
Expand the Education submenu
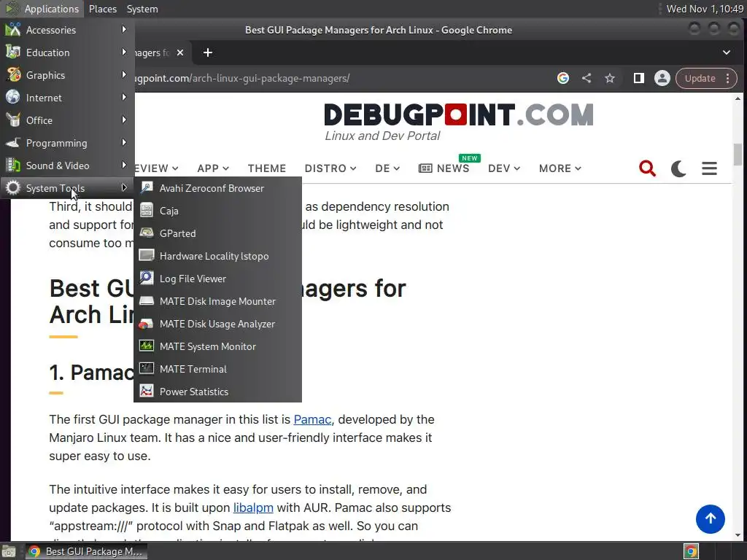[67, 52]
